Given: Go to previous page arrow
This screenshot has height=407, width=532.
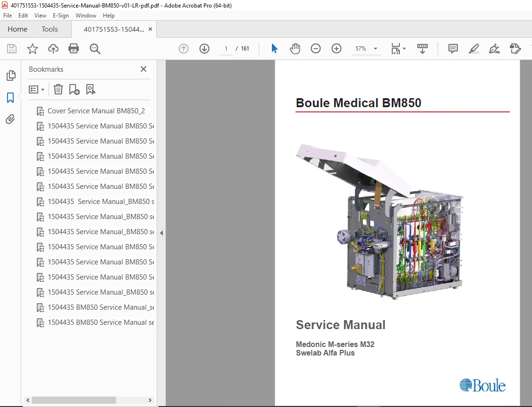Looking at the screenshot, I should [184, 49].
